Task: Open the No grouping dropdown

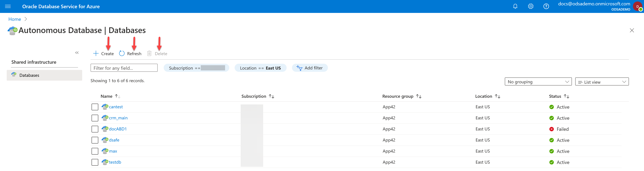Action: click(x=538, y=82)
